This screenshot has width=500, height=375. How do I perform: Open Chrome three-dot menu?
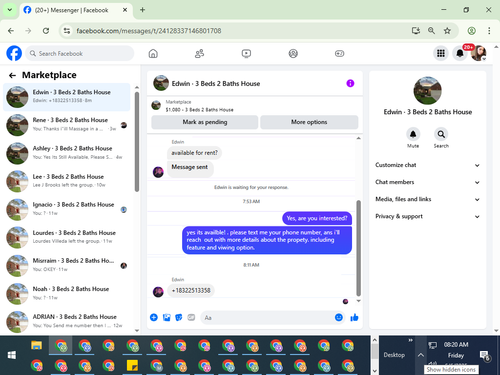489,31
